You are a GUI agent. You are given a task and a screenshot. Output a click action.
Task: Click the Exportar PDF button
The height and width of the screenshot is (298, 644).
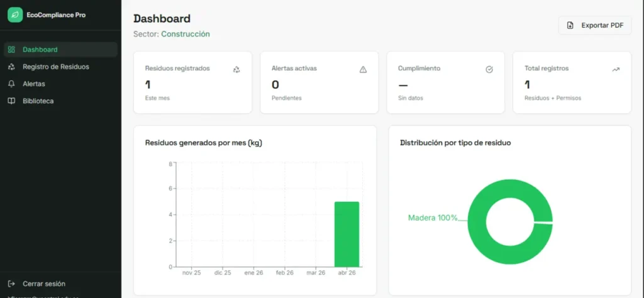click(x=595, y=25)
